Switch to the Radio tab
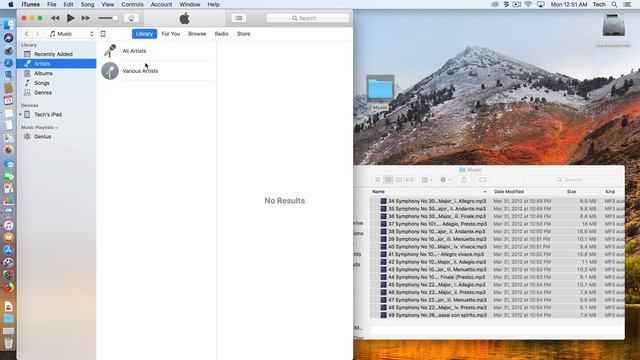640x360 pixels. (x=222, y=34)
